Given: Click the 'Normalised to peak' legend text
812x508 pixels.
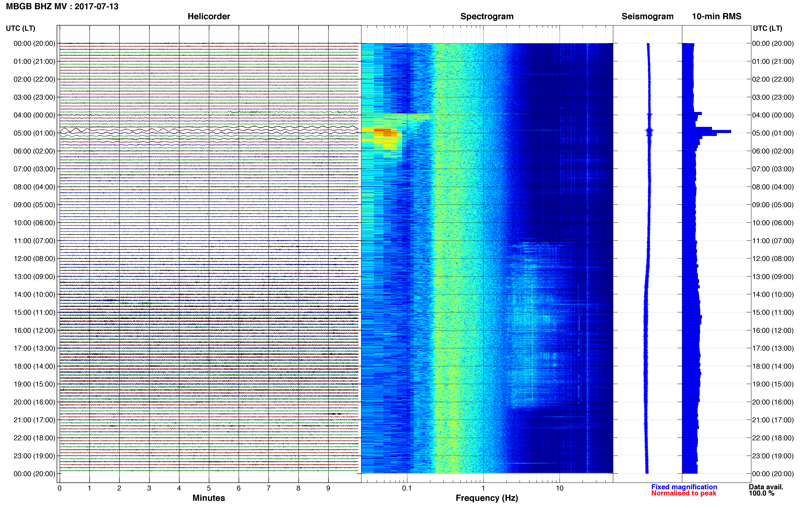Looking at the screenshot, I should click(x=684, y=493).
